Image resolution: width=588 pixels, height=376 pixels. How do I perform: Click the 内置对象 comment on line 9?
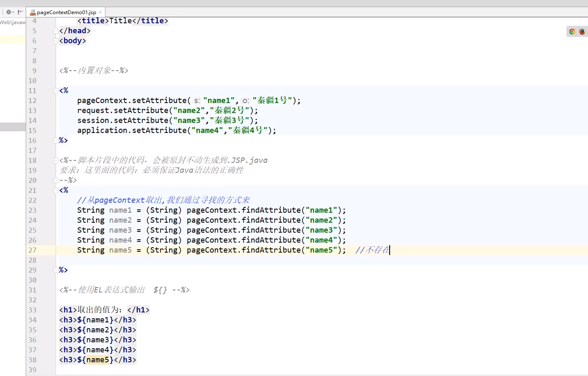[x=94, y=71]
